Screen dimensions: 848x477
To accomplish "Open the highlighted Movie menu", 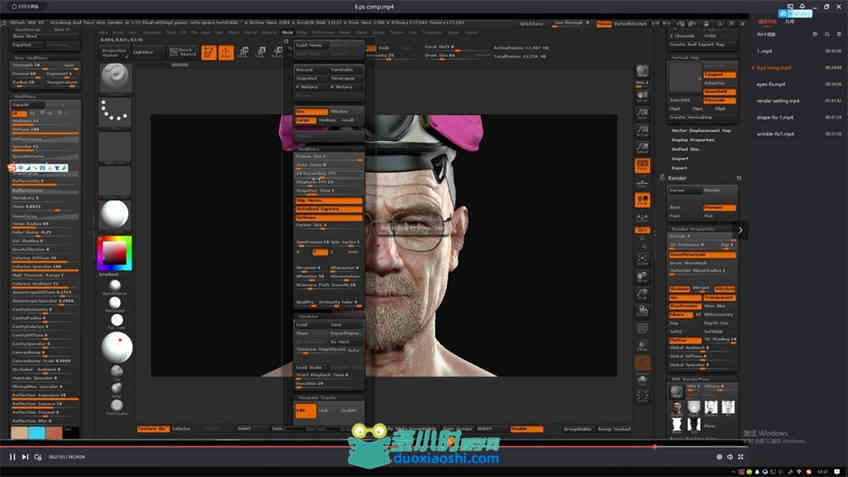I will [x=287, y=32].
